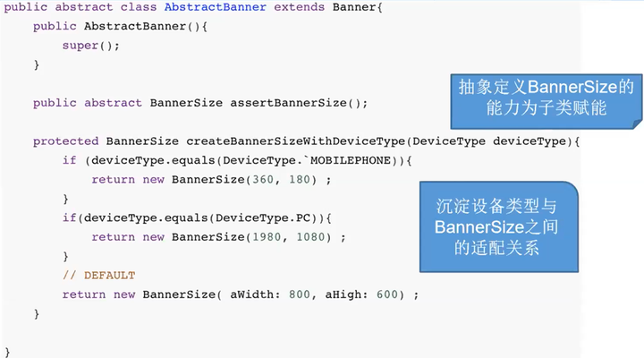Click the 'protected' keyword

point(65,141)
